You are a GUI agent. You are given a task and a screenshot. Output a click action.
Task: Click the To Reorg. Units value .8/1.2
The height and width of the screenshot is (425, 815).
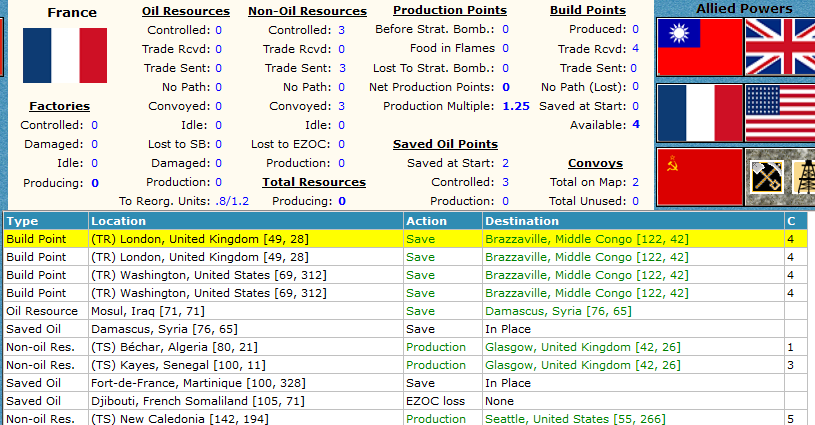(x=232, y=201)
